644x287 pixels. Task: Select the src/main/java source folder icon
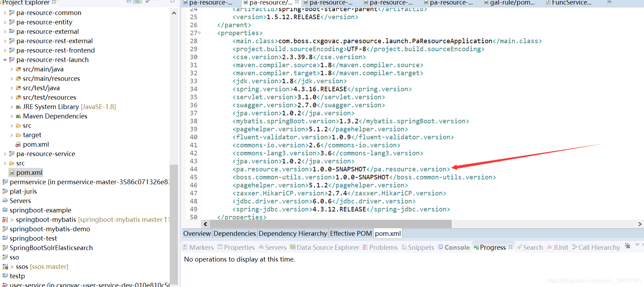pyautogui.click(x=18, y=69)
